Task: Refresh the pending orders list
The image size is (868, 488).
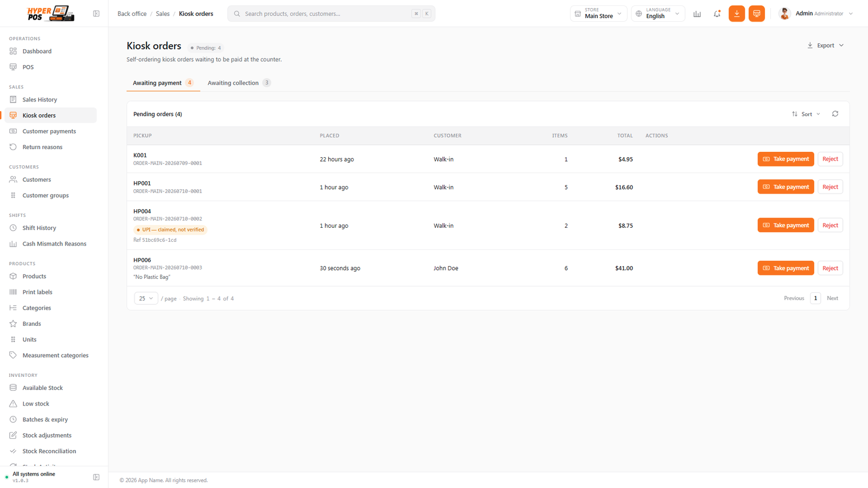Action: (x=835, y=114)
